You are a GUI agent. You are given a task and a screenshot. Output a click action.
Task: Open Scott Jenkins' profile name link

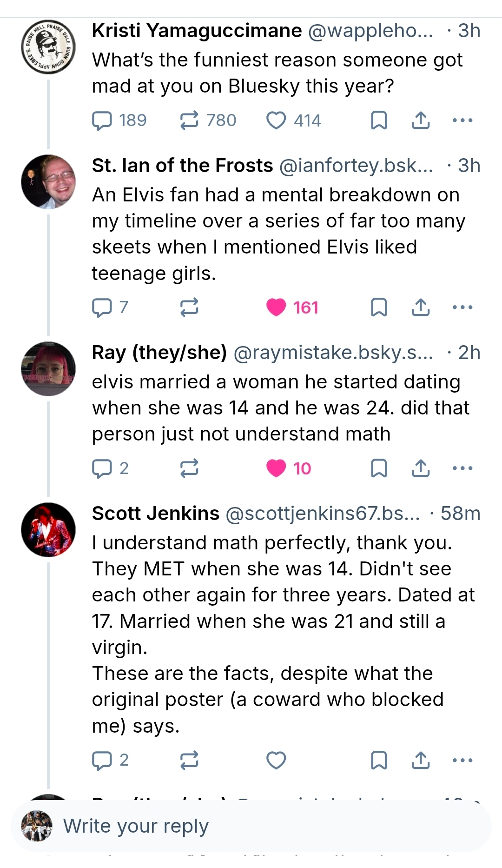pyautogui.click(x=155, y=514)
